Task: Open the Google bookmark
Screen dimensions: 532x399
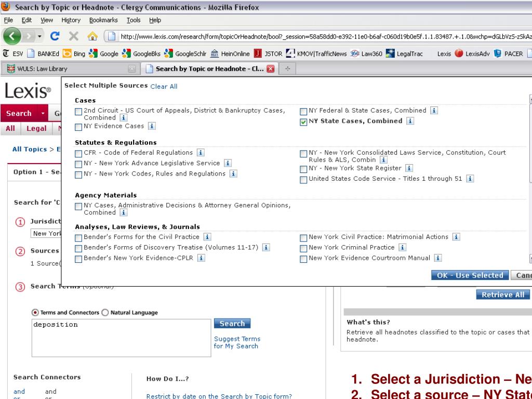Action: pos(103,54)
